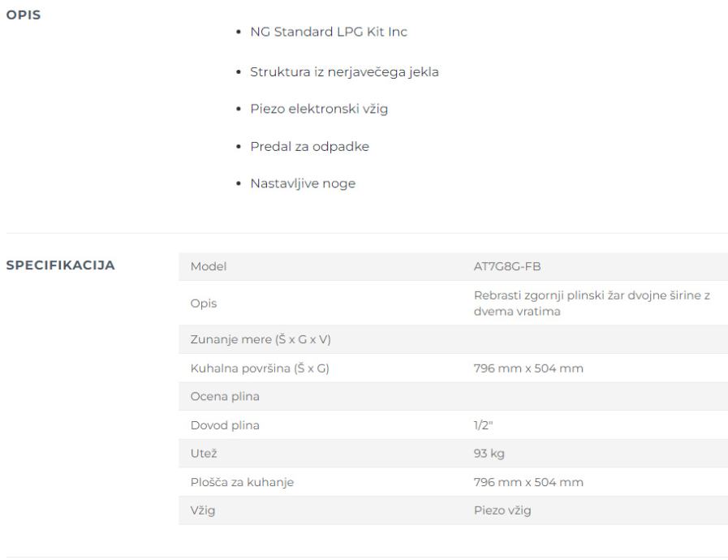The height and width of the screenshot is (560, 728).
Task: Select the 1/2" gas inlet value
Action: coord(483,425)
